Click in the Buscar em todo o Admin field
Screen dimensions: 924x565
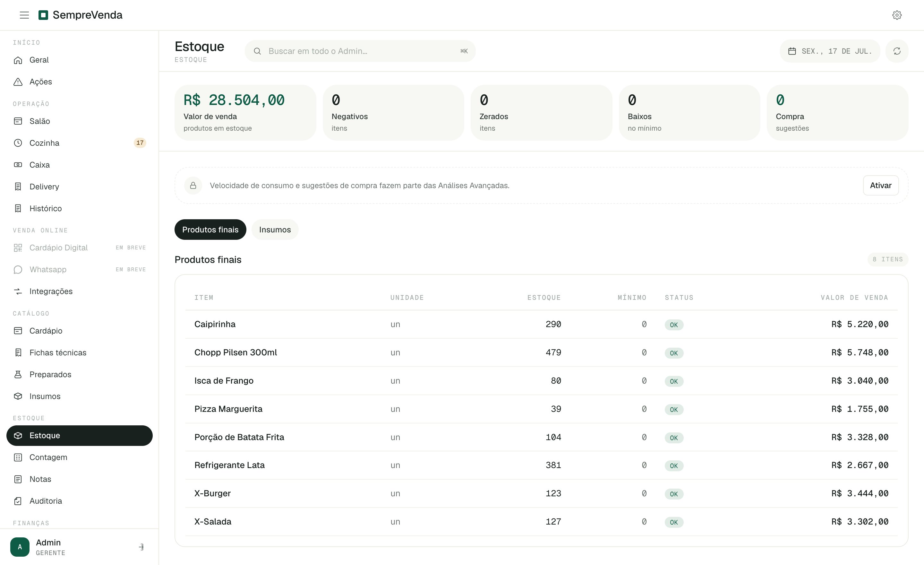coord(360,51)
